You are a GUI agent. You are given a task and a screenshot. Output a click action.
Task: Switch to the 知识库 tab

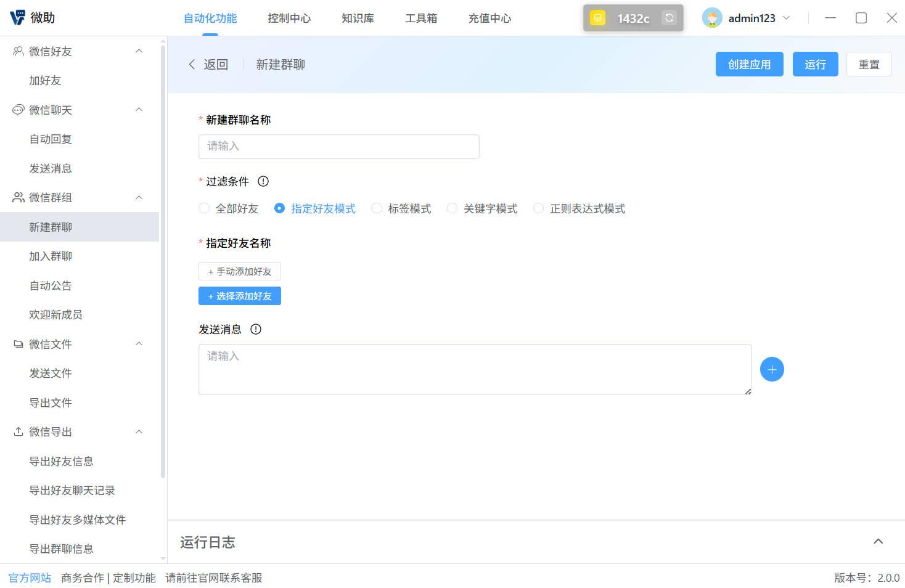[358, 18]
